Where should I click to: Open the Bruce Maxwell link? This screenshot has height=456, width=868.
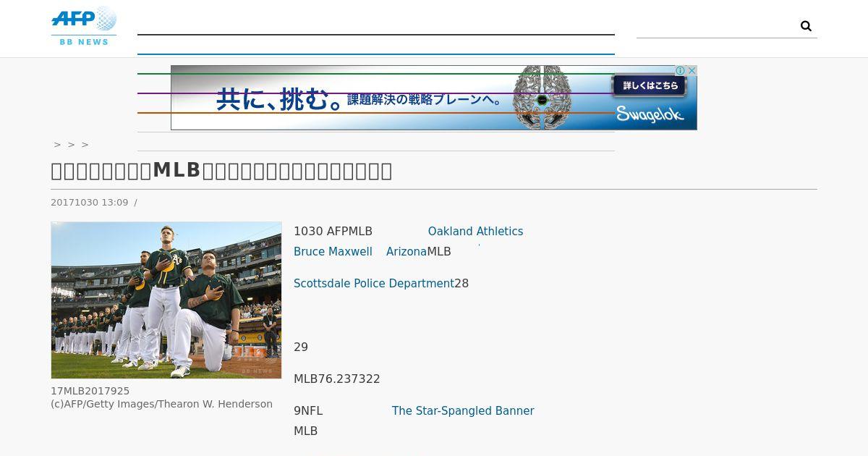(x=333, y=252)
